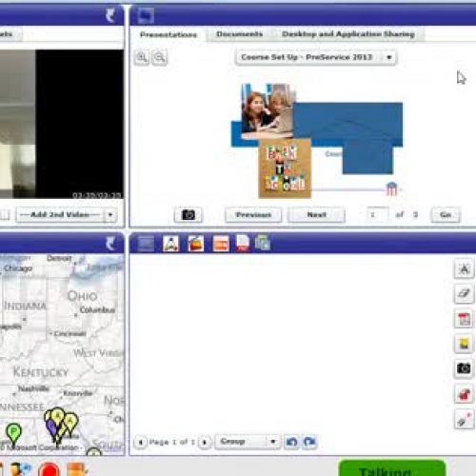The image size is (476, 476).
Task: Click the yellow sticky note icon in whiteboard sidebar
Action: click(x=465, y=344)
